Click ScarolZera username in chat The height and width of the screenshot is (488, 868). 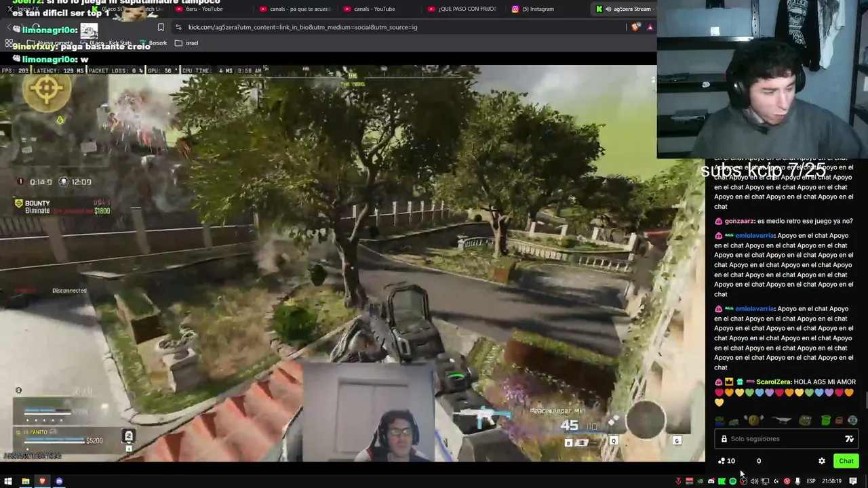(773, 382)
